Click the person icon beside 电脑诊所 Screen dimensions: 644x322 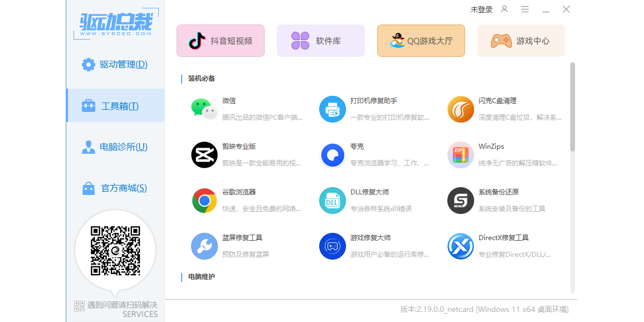tap(89, 147)
